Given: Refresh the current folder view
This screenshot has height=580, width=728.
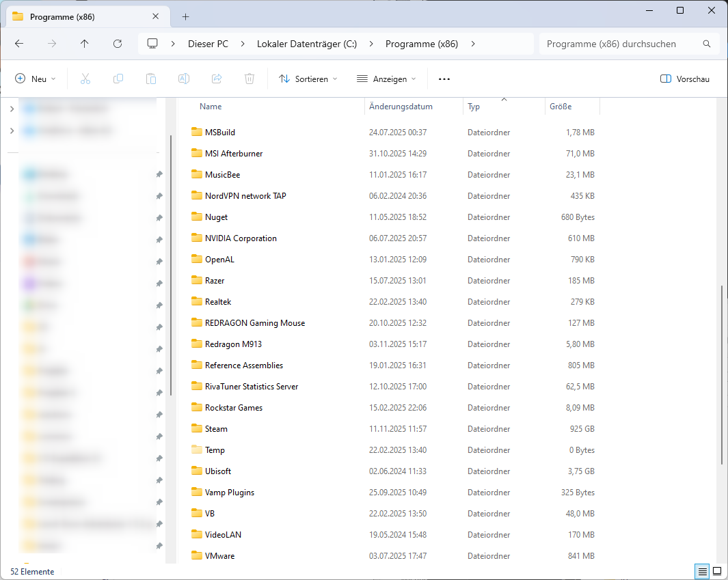Looking at the screenshot, I should click(x=118, y=44).
